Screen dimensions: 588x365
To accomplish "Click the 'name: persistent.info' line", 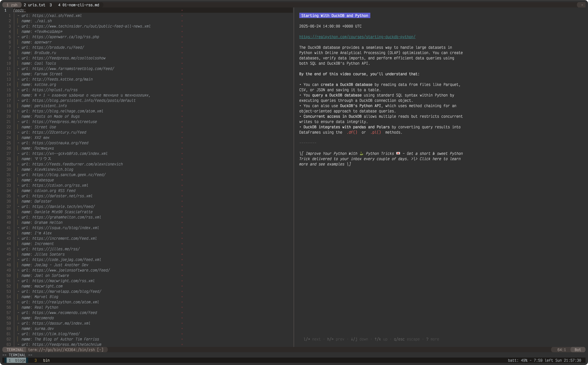I will tap(44, 106).
